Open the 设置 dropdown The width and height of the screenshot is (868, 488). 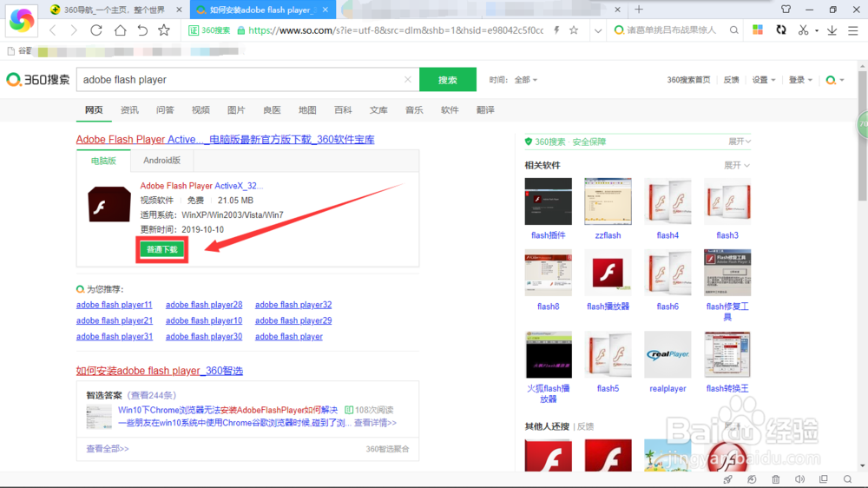pyautogui.click(x=763, y=80)
